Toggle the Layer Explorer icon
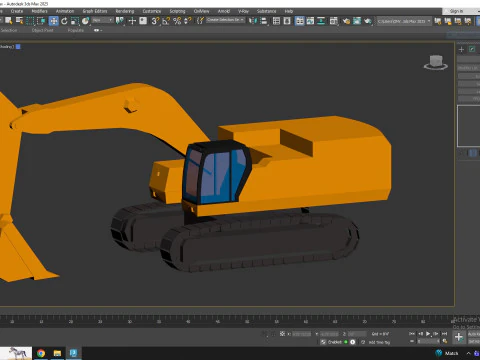The height and width of the screenshot is (360, 480). point(287,21)
